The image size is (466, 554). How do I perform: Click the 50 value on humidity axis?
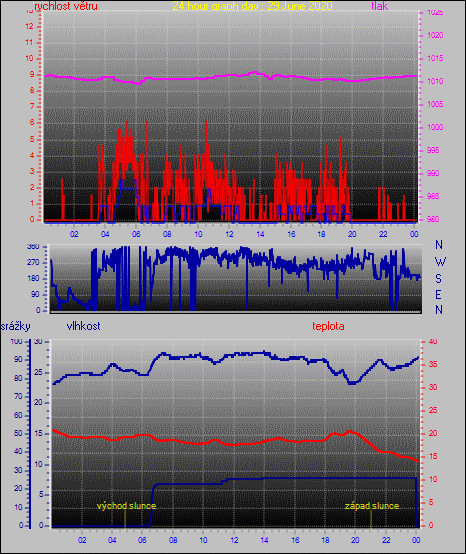(18, 433)
